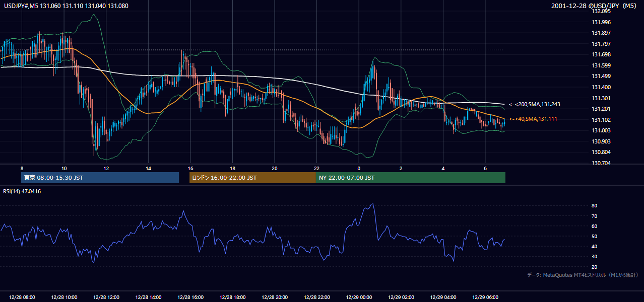Click the bottom time label 12/28 12:00
644x302 pixels.
[x=106, y=297]
